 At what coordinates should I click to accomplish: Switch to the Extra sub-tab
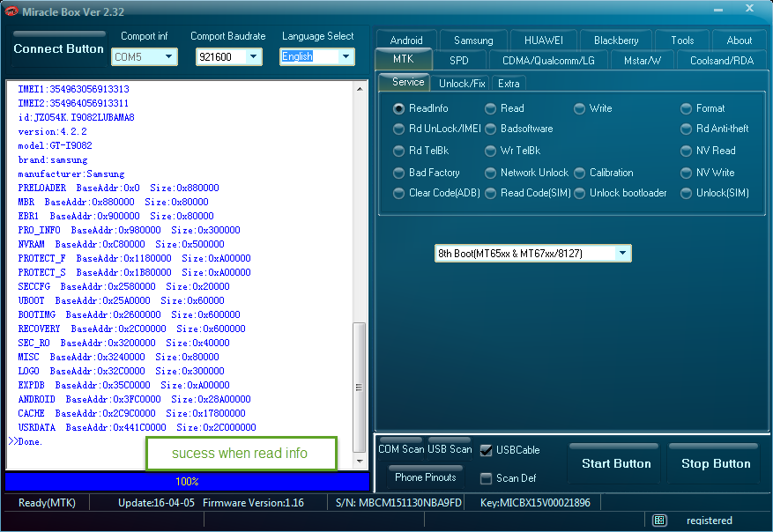click(509, 84)
